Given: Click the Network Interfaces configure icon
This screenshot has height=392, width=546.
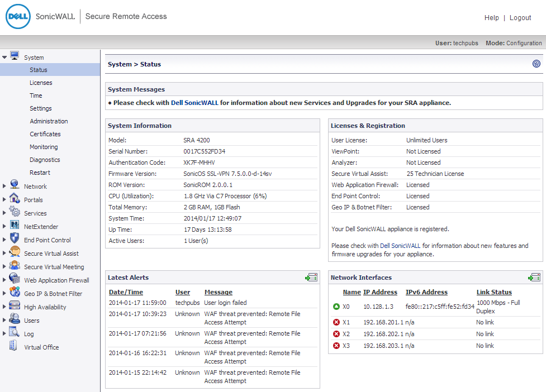Looking at the screenshot, I should 534,277.
